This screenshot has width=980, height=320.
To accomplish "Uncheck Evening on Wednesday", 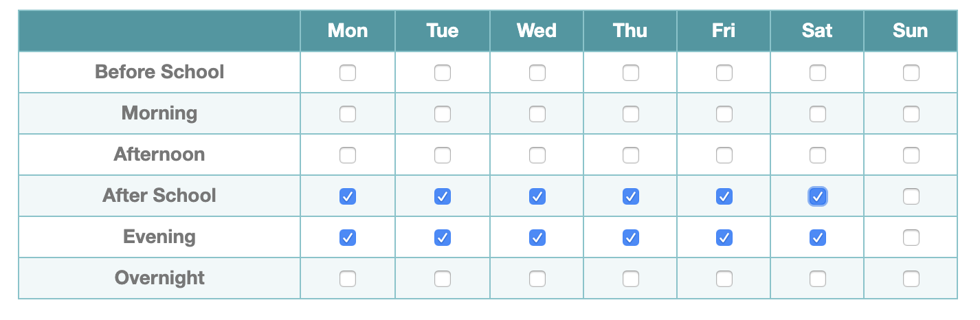I will click(x=537, y=238).
